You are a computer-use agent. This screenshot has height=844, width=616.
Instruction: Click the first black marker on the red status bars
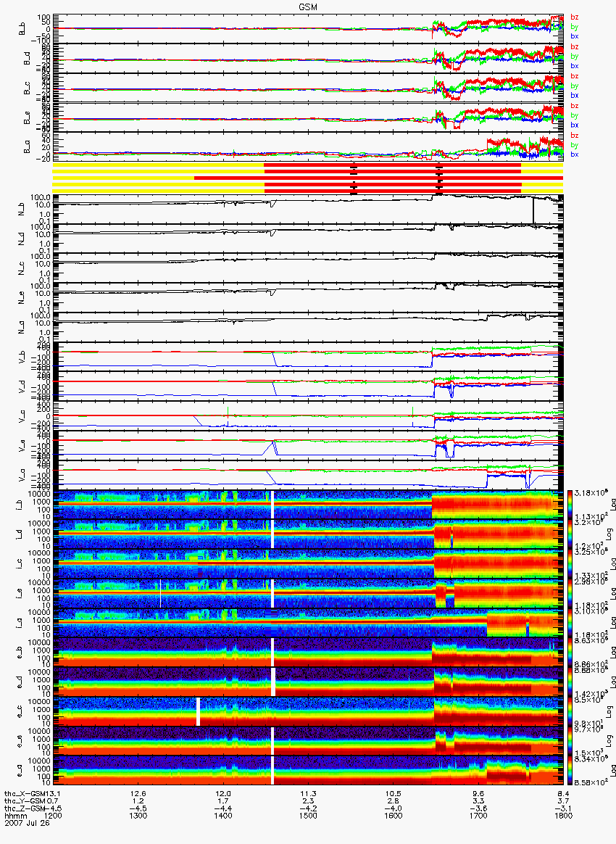coord(354,178)
